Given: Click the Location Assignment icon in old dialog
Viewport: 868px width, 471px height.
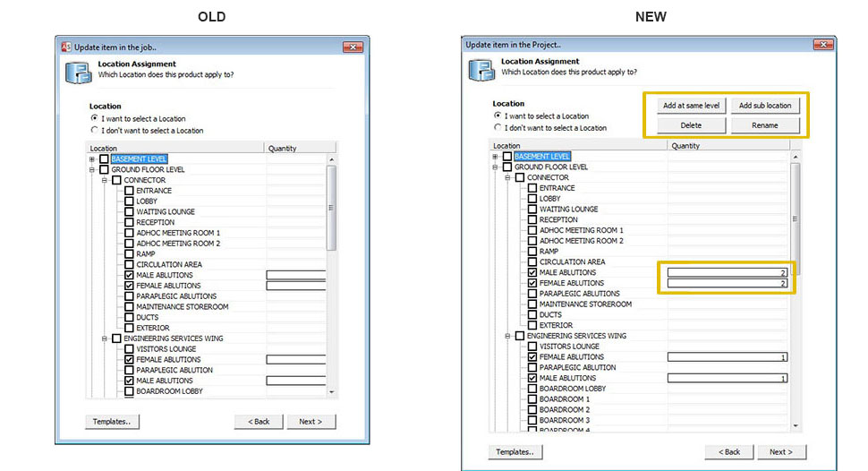Looking at the screenshot, I should pyautogui.click(x=77, y=72).
